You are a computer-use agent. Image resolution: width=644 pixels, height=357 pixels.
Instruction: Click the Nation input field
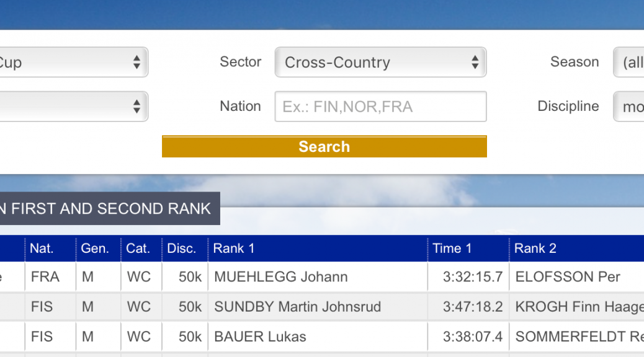point(380,107)
